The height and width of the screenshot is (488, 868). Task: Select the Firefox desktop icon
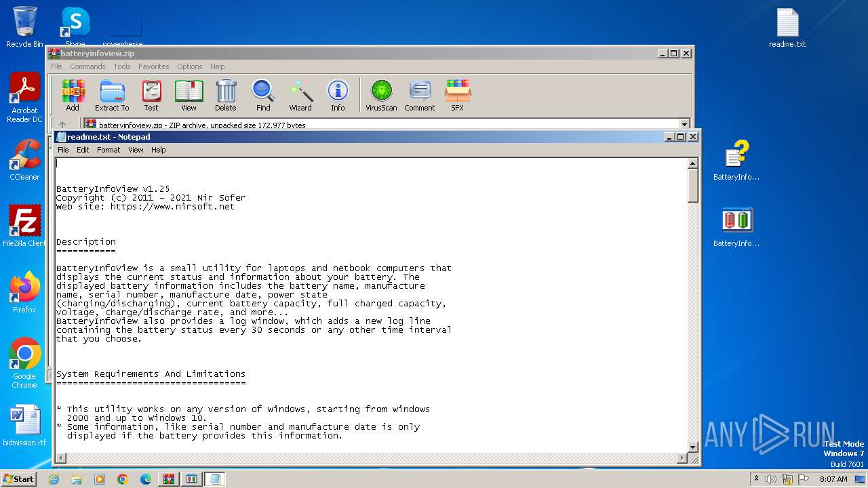pos(24,293)
